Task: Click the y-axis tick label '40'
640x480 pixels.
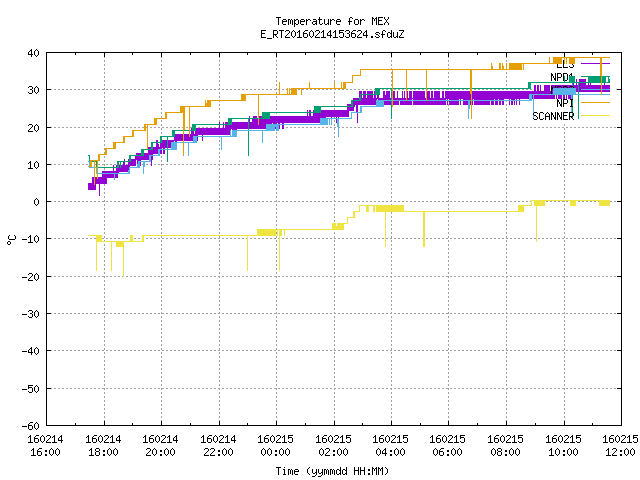Action: [33, 53]
